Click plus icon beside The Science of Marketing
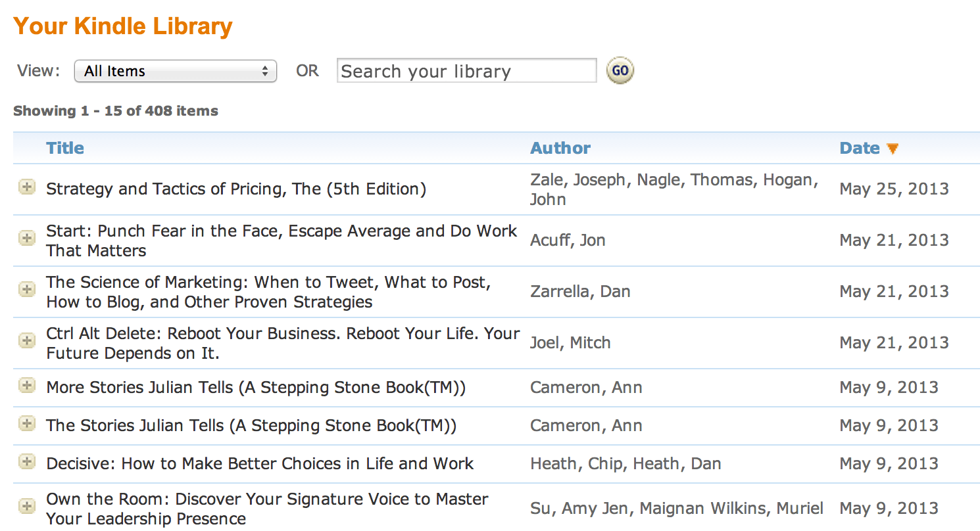The image size is (980, 531). pyautogui.click(x=26, y=289)
